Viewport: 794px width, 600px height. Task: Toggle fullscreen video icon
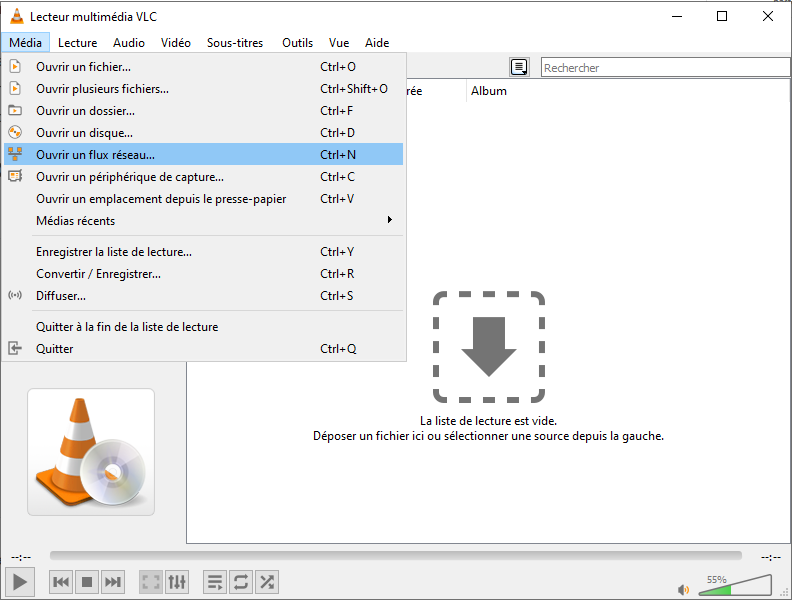151,582
